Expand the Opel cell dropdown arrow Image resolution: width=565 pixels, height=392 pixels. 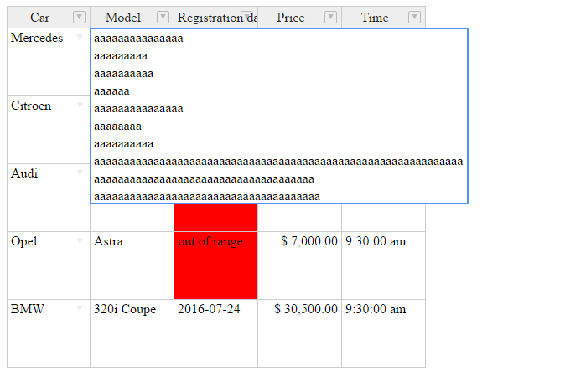point(80,240)
